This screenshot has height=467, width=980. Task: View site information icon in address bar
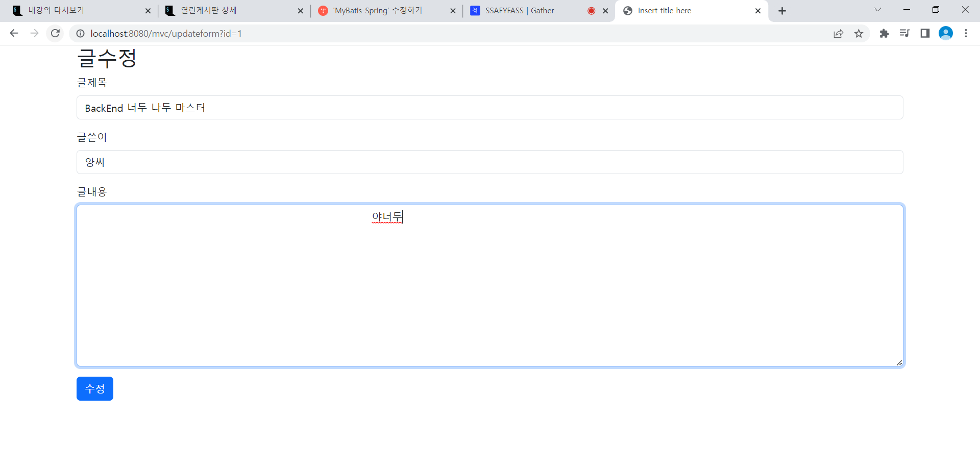80,33
